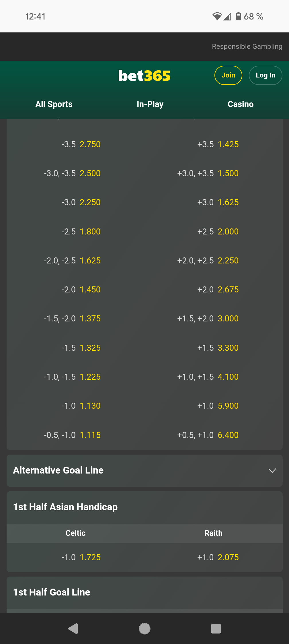Go to the Casino tab

[x=241, y=104]
